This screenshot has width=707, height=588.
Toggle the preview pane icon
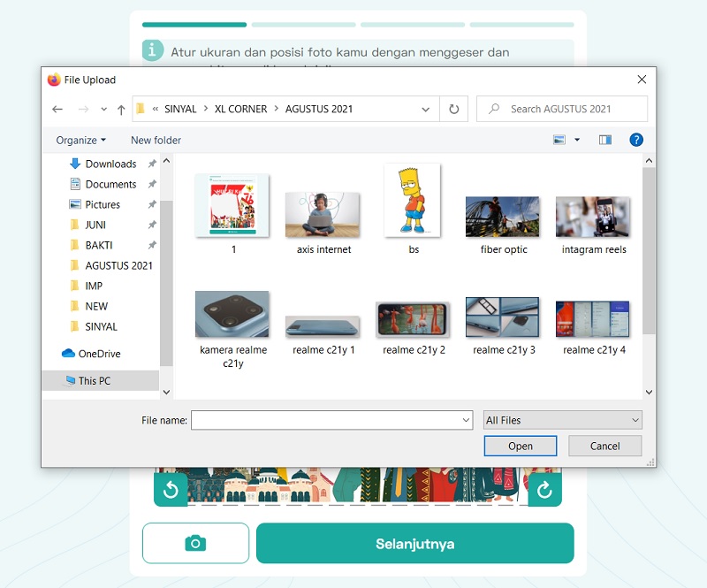click(605, 140)
